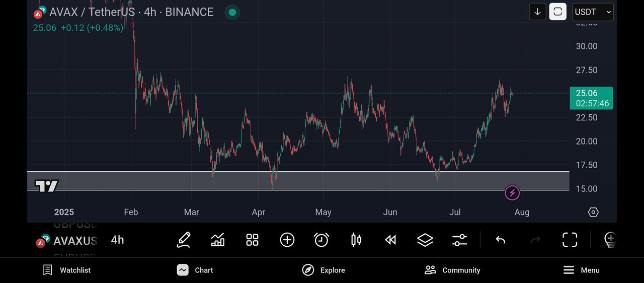Screen dimensions: 644x283
Task: Open the Community tab
Action: tap(452, 270)
